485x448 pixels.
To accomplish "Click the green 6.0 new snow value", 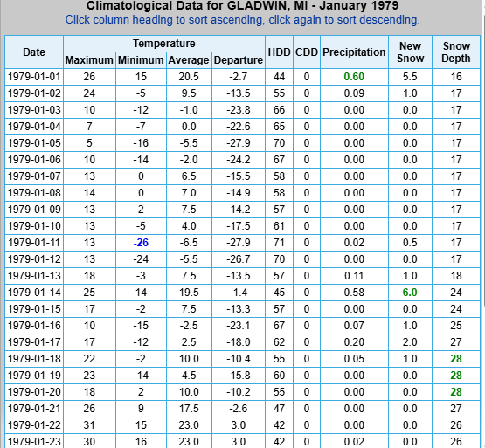I will (410, 293).
